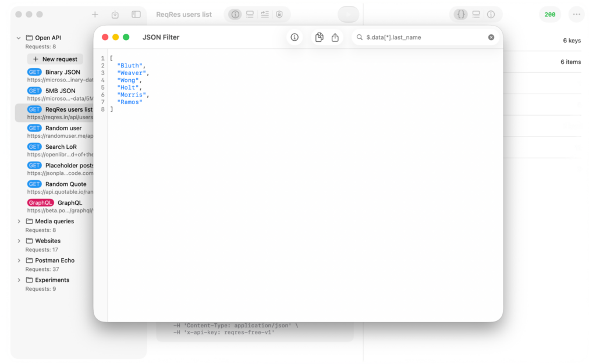Open the Placeholder posts request
Image resolution: width=596 pixels, height=364 pixels.
click(x=69, y=165)
